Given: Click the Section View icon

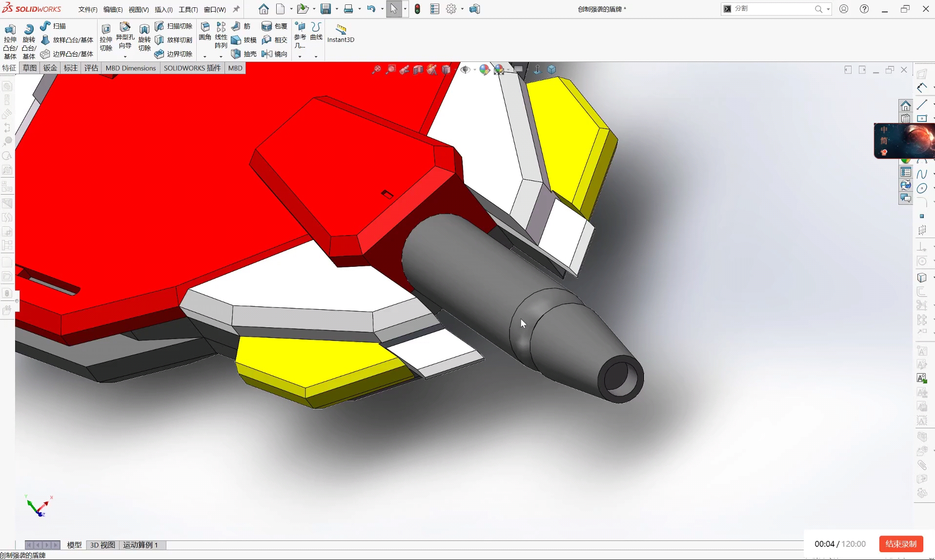Looking at the screenshot, I should [418, 70].
